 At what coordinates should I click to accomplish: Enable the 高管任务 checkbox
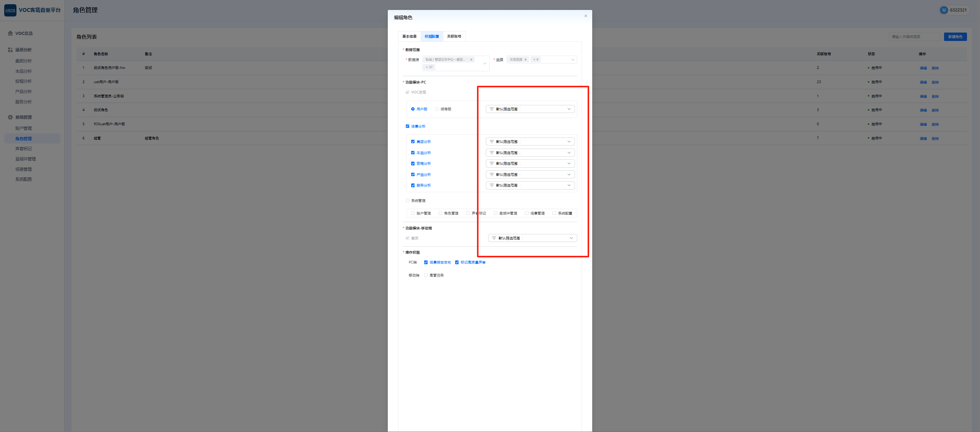point(426,275)
